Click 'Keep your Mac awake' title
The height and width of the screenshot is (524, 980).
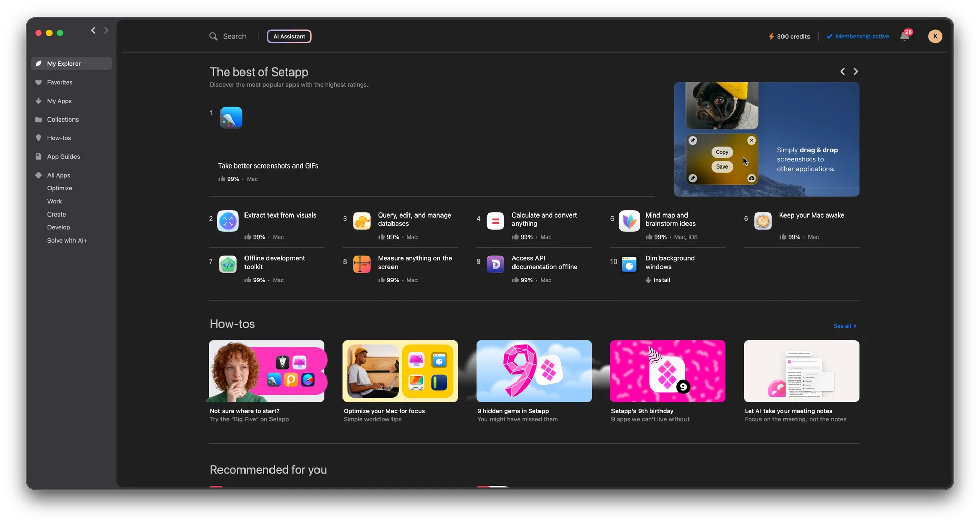[x=812, y=216]
